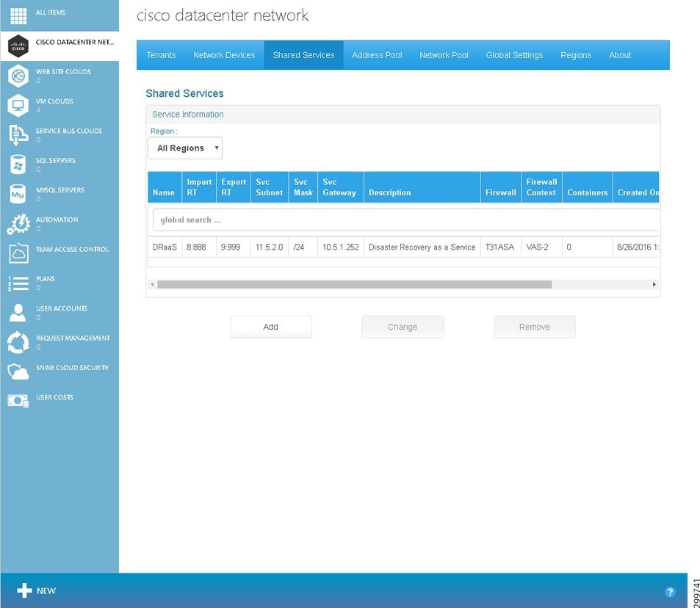Select the Cisco Datacenter Network hexagon icon
The height and width of the screenshot is (608, 700).
point(18,46)
